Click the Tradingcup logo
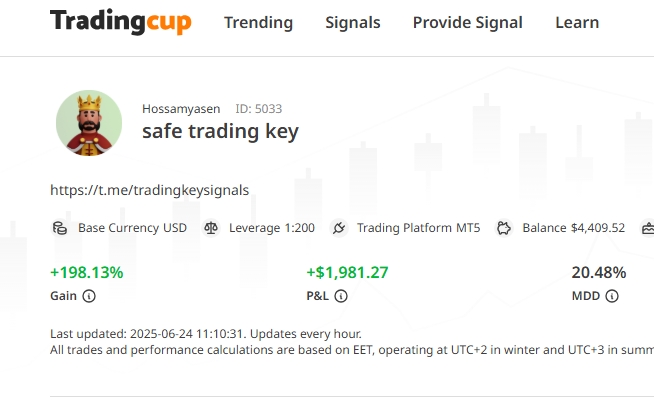 click(x=120, y=22)
